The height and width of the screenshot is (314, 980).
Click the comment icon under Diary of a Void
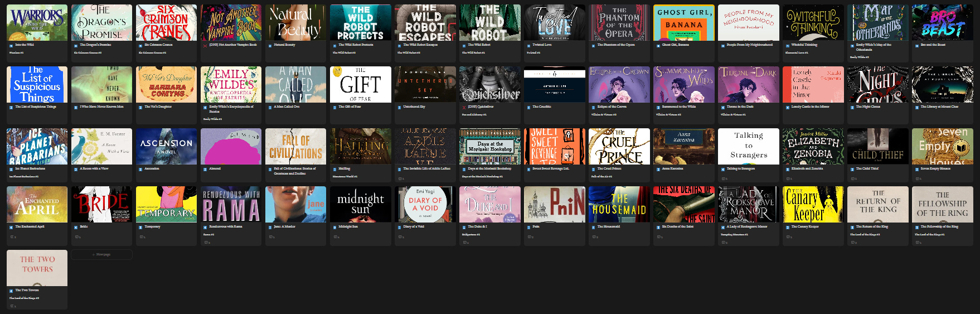[x=401, y=237]
